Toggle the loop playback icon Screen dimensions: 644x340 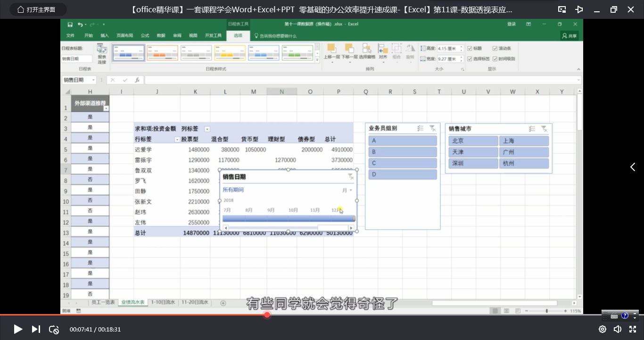pyautogui.click(x=54, y=330)
